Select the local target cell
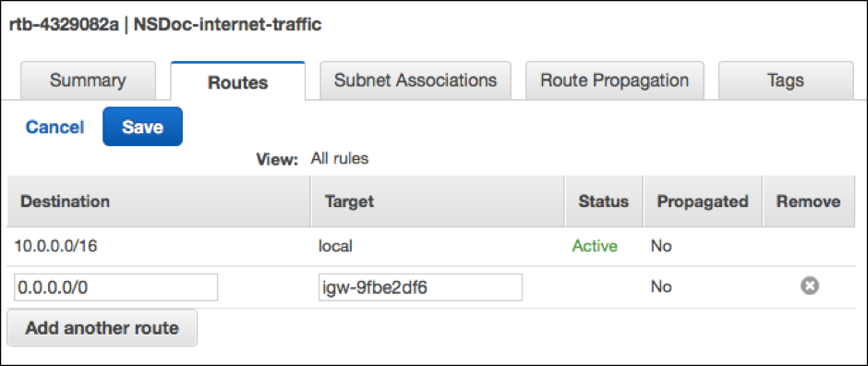Screen dimensions: 868x366 [335, 246]
